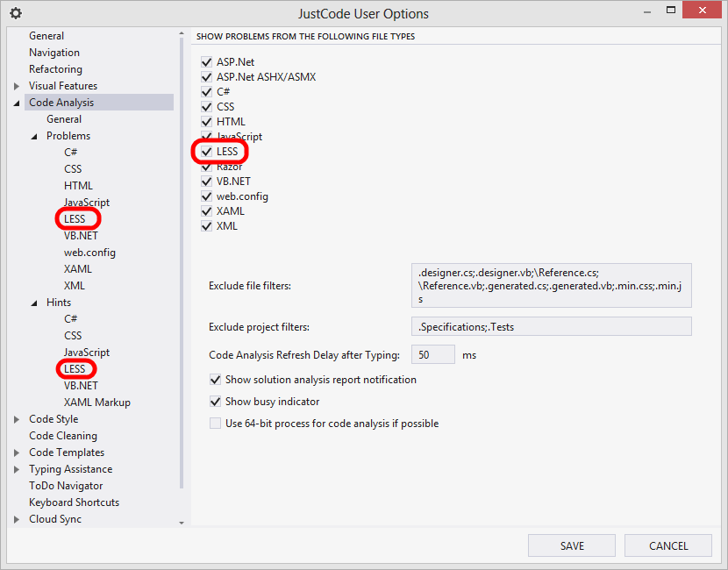Open the Navigation options page

(x=54, y=53)
